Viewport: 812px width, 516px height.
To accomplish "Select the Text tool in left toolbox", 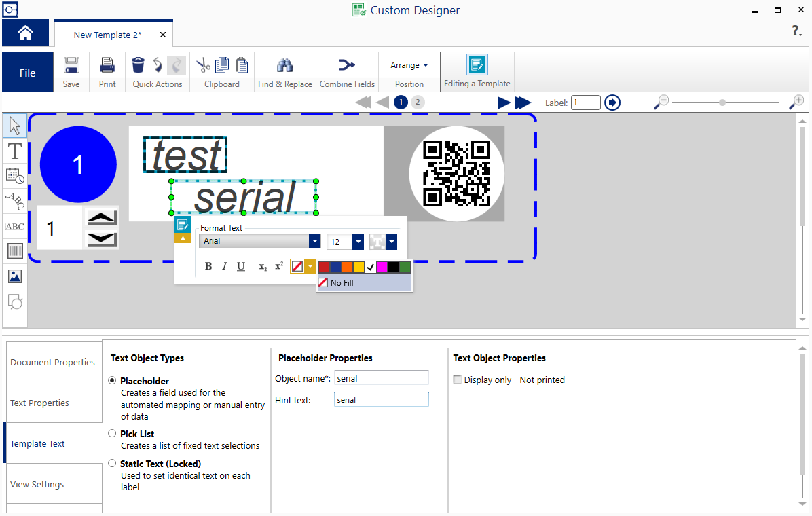I will [15, 151].
